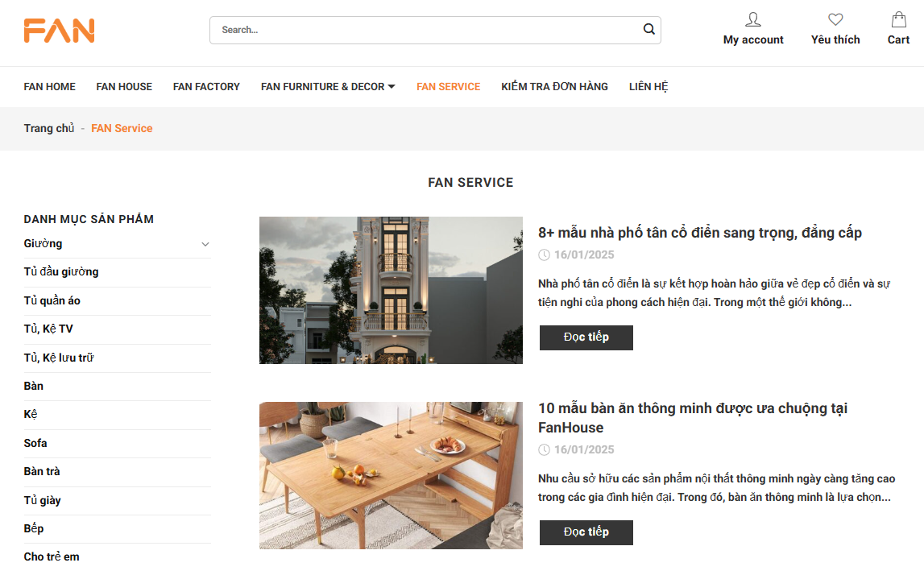
Task: Open the Cart bag icon
Action: (898, 19)
